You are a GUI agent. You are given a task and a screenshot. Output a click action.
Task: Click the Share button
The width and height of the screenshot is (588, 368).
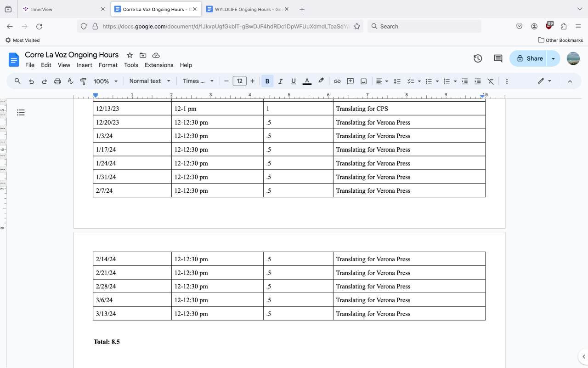pyautogui.click(x=528, y=58)
